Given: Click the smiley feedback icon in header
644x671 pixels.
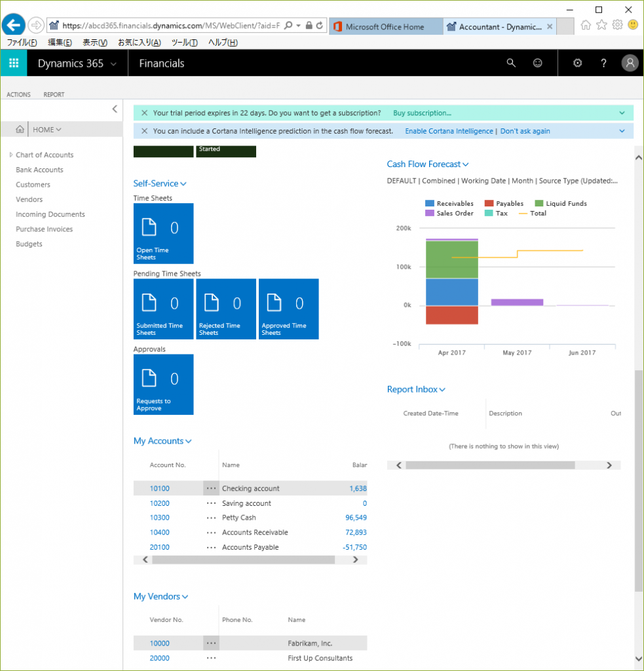Looking at the screenshot, I should click(537, 64).
